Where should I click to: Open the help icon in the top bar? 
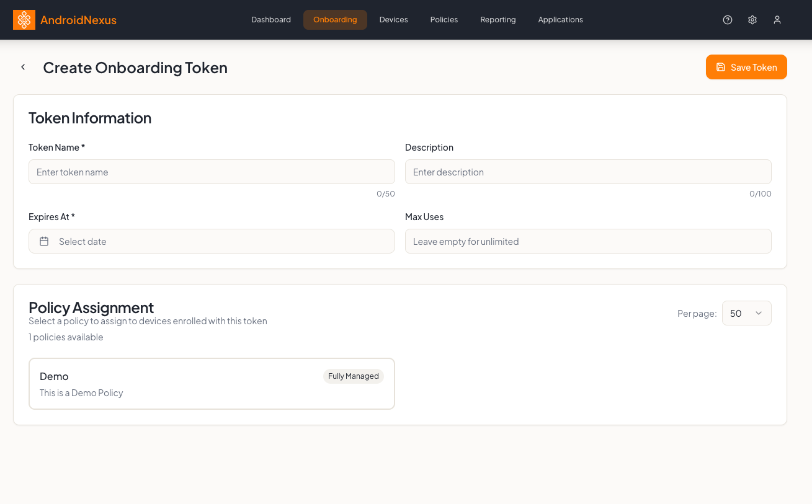click(727, 19)
